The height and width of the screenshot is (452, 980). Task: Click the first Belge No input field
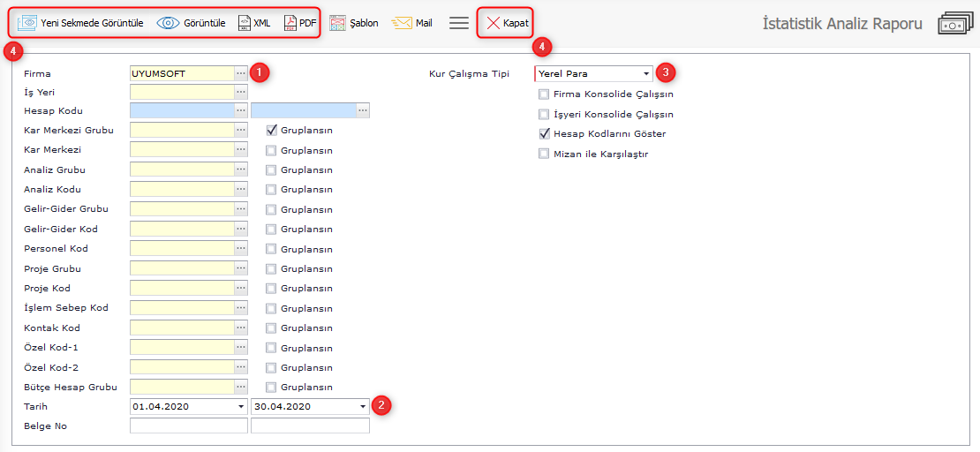click(x=188, y=426)
